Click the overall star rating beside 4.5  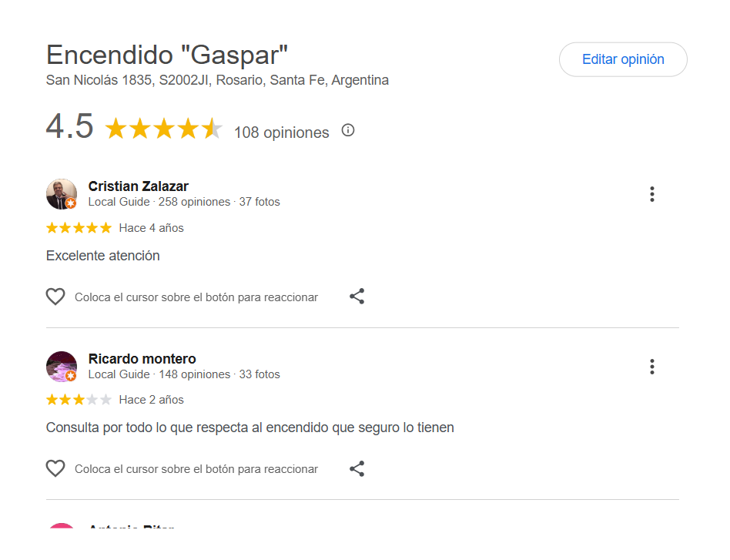(x=163, y=129)
